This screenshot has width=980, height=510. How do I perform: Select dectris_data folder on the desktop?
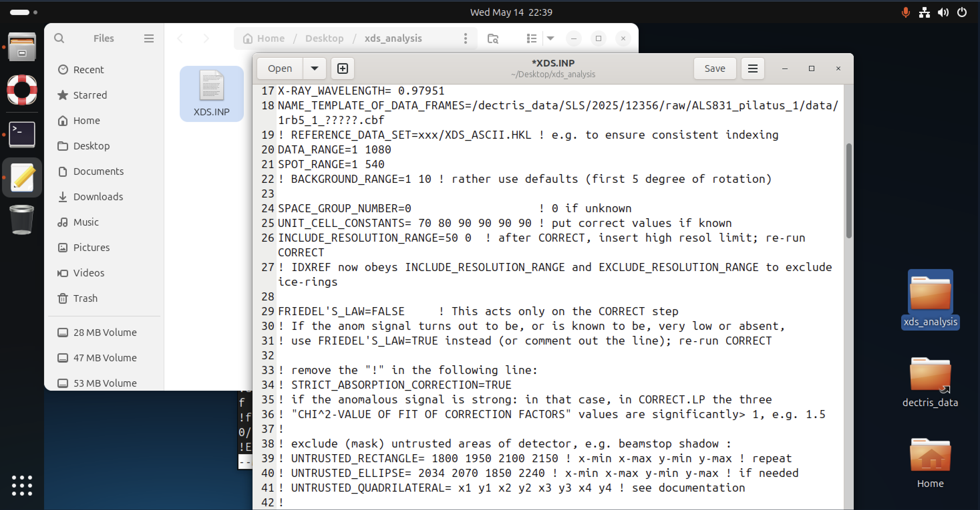coord(930,382)
